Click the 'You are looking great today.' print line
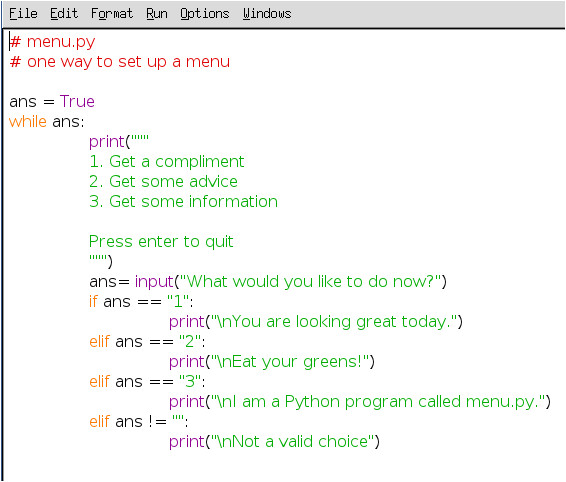 pos(316,322)
